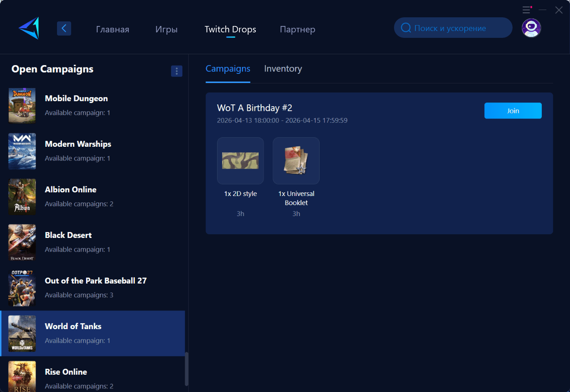
Task: Open the user avatar profile
Action: 531,28
